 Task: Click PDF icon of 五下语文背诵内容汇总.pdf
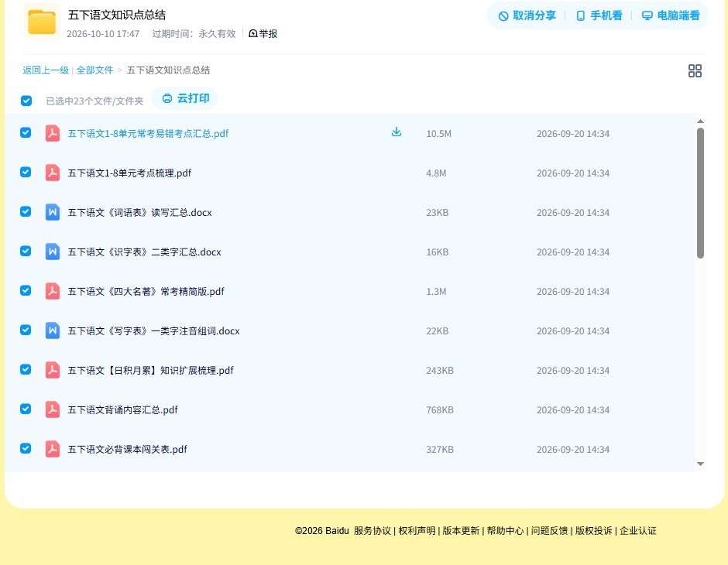click(53, 409)
